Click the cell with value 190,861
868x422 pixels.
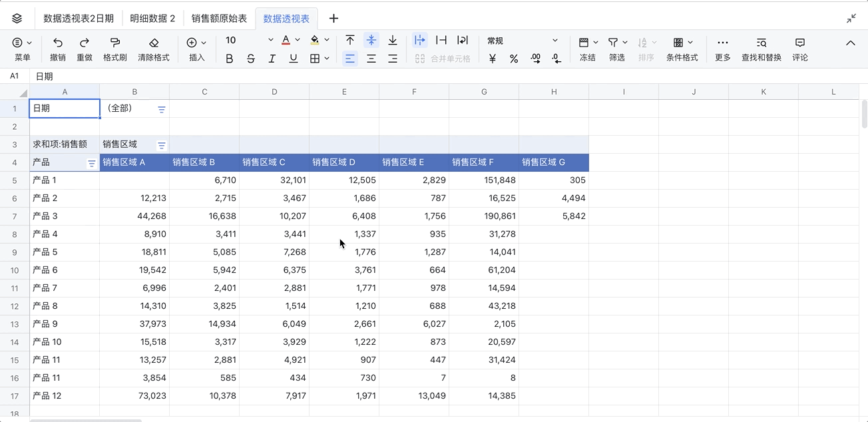[484, 216]
